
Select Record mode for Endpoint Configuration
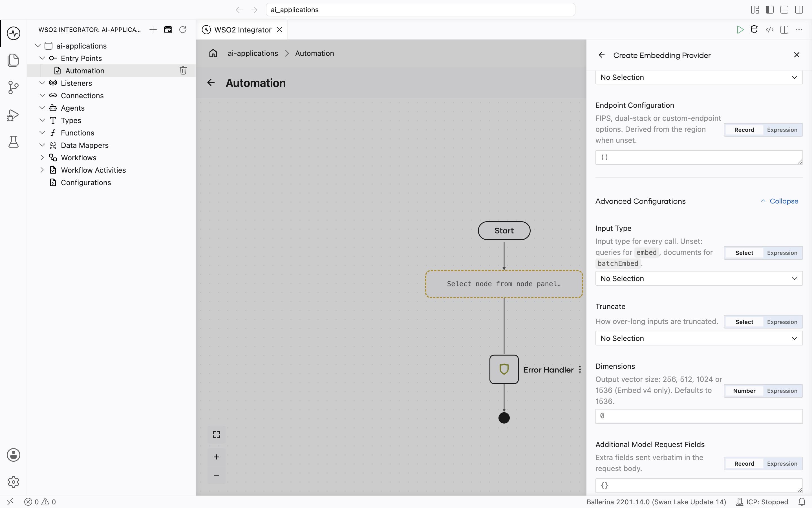click(744, 130)
